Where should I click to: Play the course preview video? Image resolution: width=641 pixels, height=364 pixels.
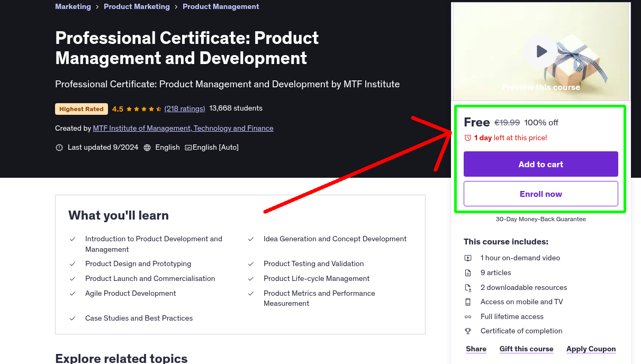tap(541, 51)
